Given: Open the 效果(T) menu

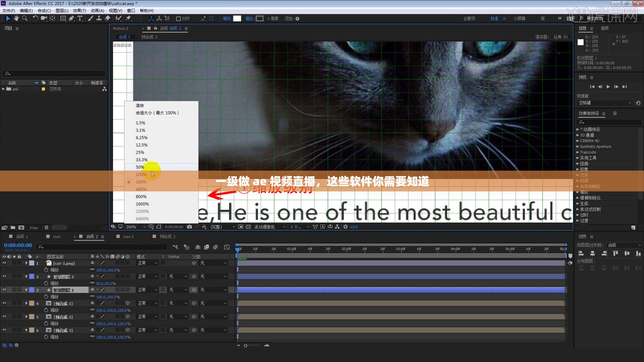Looking at the screenshot, I should click(x=79, y=11).
